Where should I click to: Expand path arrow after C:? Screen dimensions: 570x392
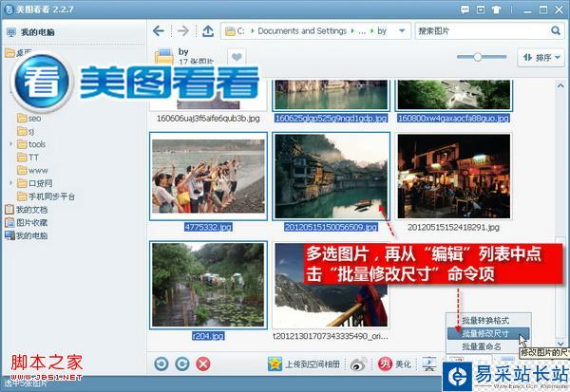253,31
